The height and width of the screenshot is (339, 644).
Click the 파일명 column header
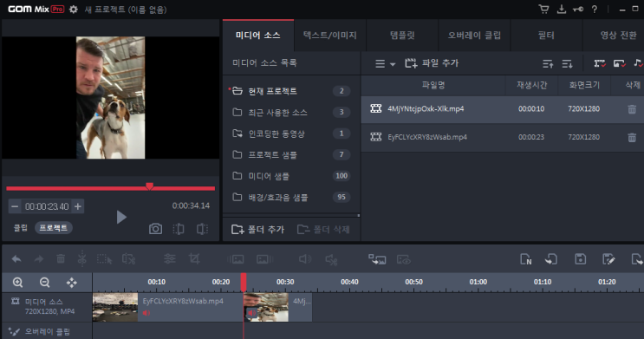pyautogui.click(x=433, y=86)
